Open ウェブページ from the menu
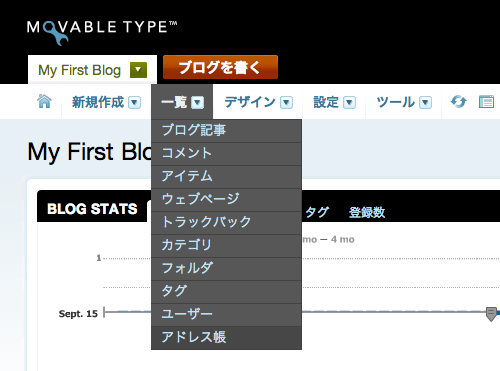500x371 pixels. [x=226, y=199]
